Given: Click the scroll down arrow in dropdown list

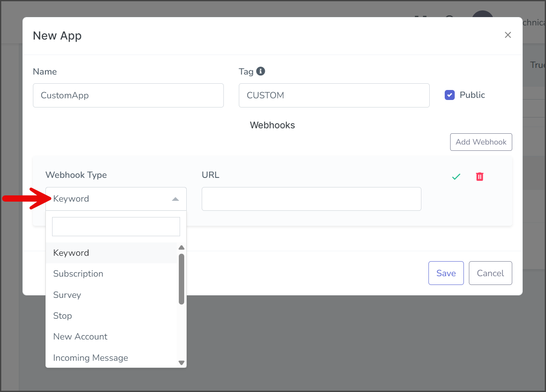Looking at the screenshot, I should tap(181, 363).
